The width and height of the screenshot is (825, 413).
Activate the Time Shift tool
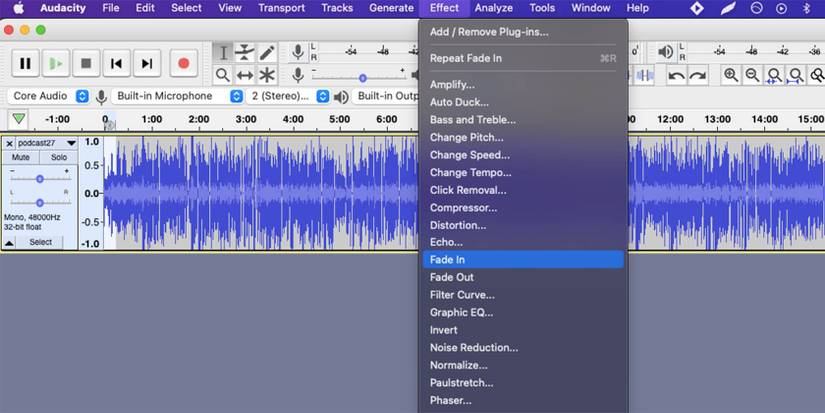coord(245,75)
